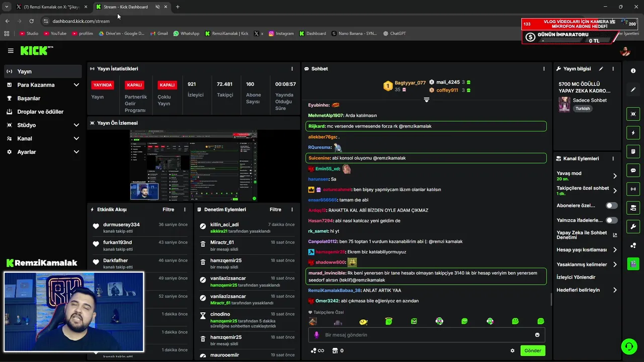The height and width of the screenshot is (362, 644).
Task: Click the chat panel scrollbar
Action: 551,300
